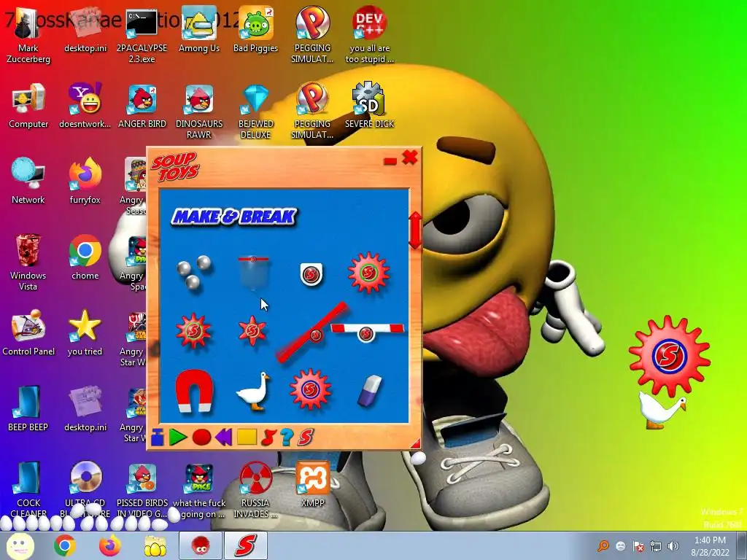Switch to the Soup Toys taskbar button

245,545
